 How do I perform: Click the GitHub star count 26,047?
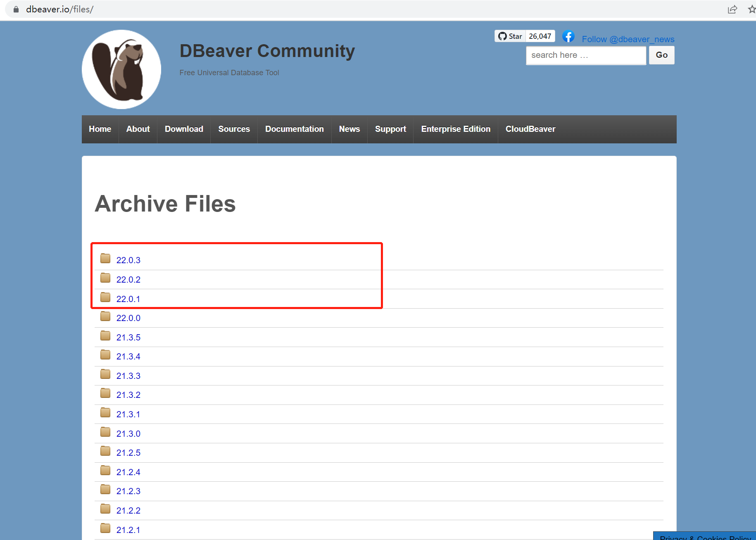pyautogui.click(x=540, y=36)
